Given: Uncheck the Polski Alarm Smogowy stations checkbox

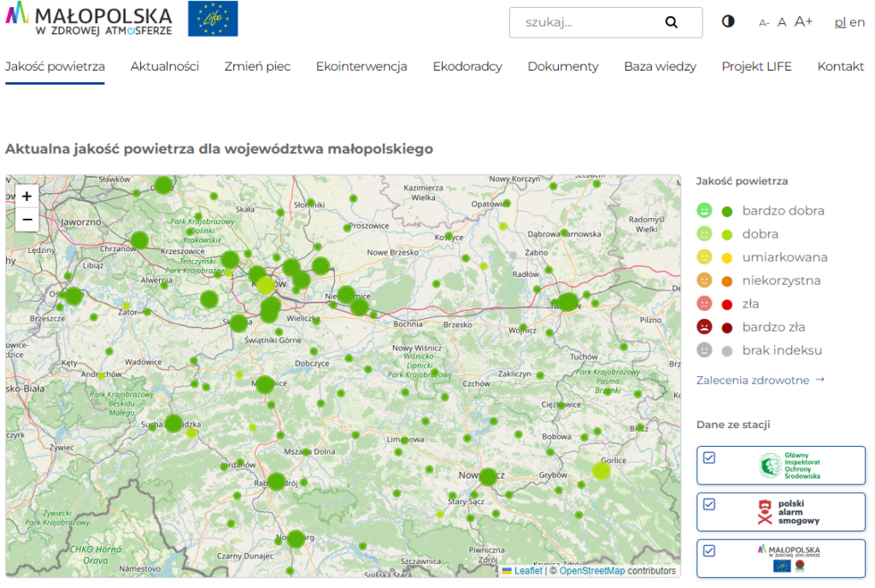Looking at the screenshot, I should [x=708, y=504].
